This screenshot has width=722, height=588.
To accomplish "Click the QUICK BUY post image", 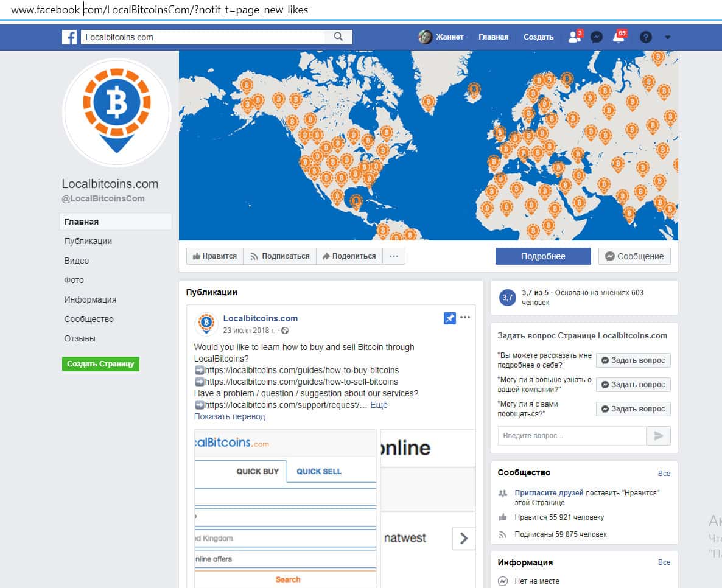I will pos(285,508).
